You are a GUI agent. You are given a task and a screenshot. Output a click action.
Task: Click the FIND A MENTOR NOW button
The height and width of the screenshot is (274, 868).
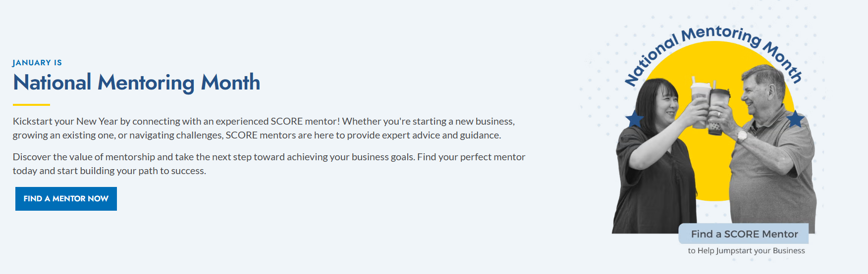[x=66, y=199]
